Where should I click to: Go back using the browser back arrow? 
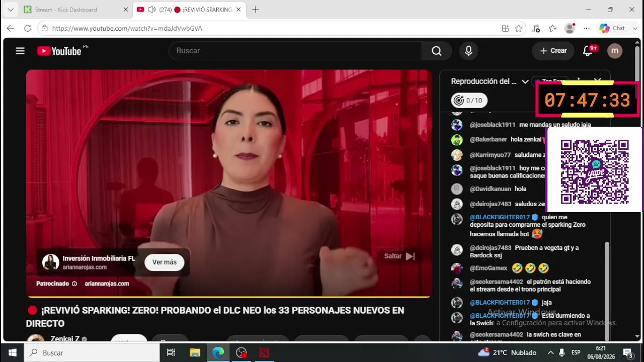point(11,28)
